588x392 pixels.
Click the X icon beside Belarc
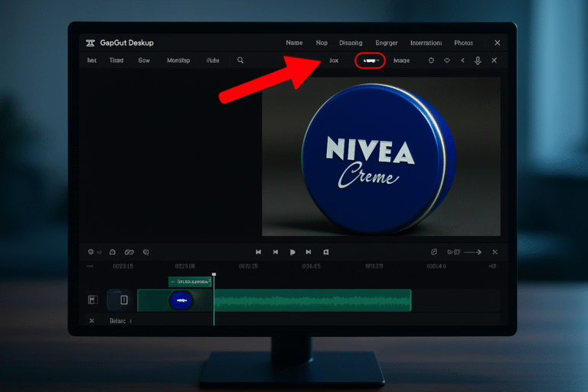pos(92,321)
